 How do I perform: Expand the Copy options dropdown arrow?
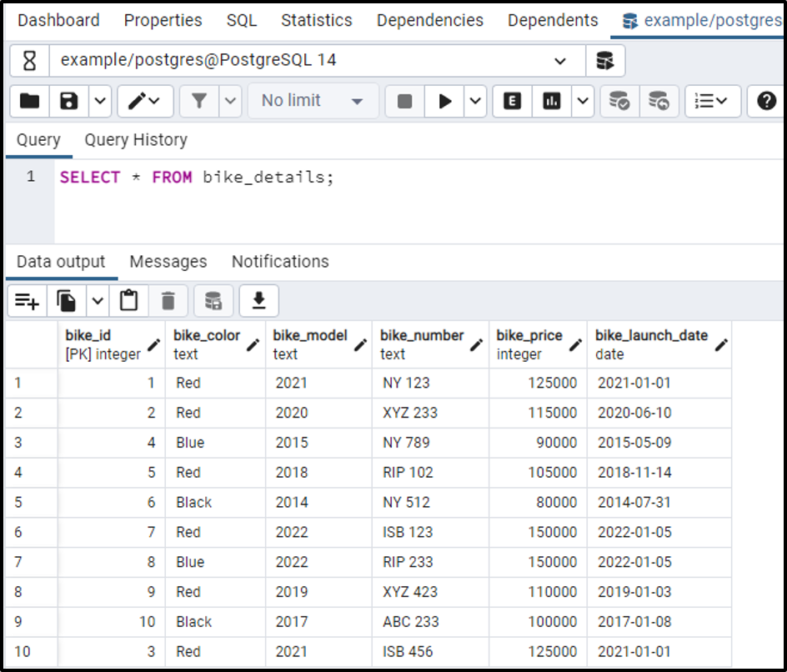coord(98,300)
